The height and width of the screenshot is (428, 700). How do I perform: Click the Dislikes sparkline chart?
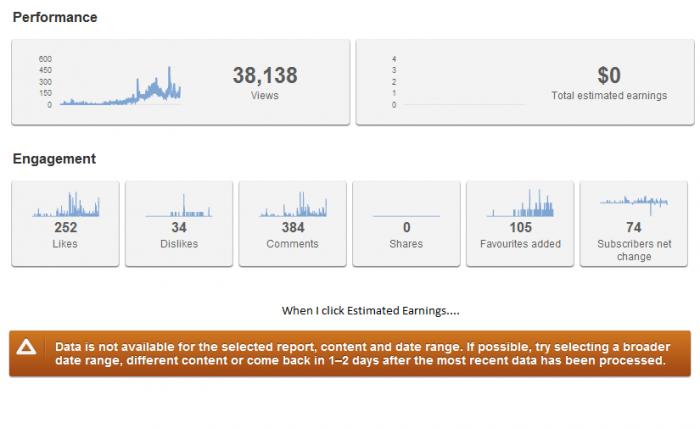[x=179, y=206]
